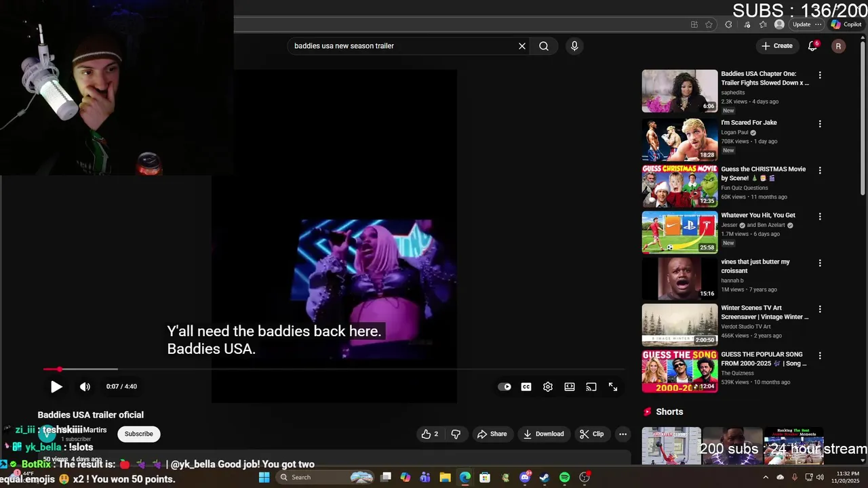Image resolution: width=868 pixels, height=488 pixels.
Task: Click the Create button
Action: click(777, 46)
